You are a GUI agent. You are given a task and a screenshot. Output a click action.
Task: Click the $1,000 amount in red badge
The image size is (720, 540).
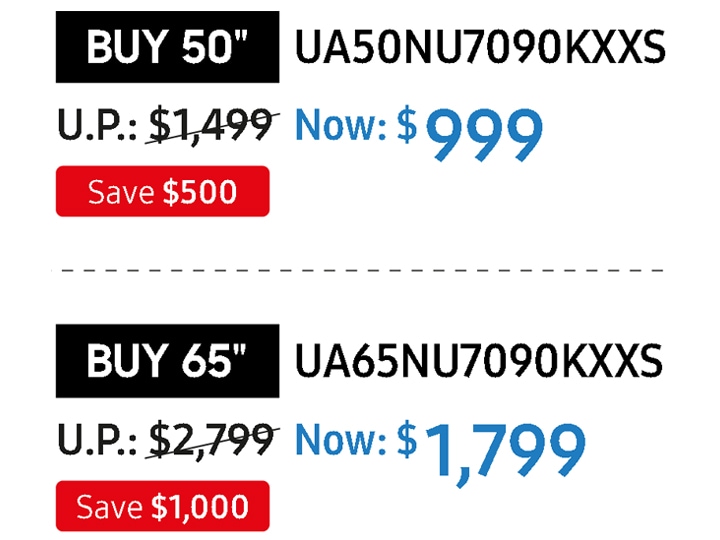[x=200, y=507]
